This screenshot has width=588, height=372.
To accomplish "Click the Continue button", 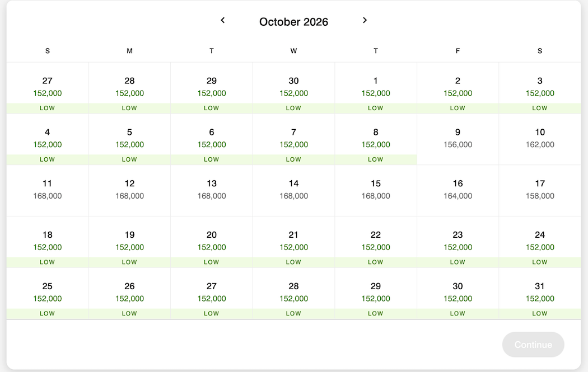I will (x=533, y=345).
